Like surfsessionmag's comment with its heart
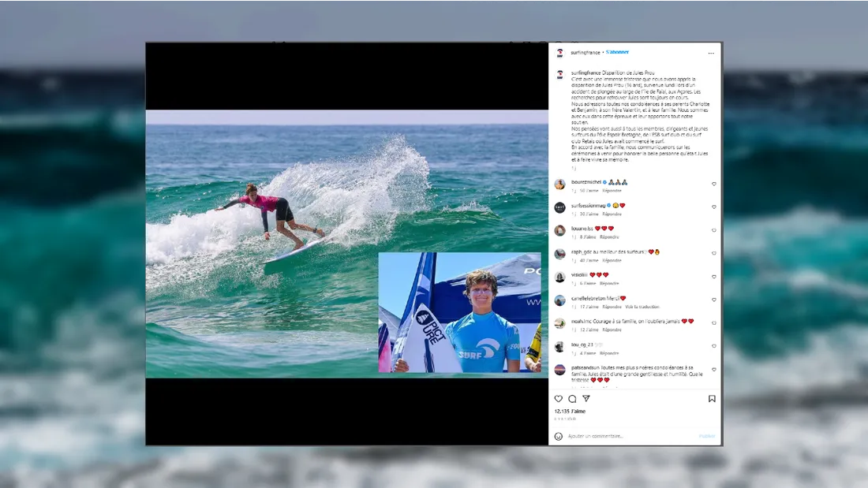 point(714,207)
